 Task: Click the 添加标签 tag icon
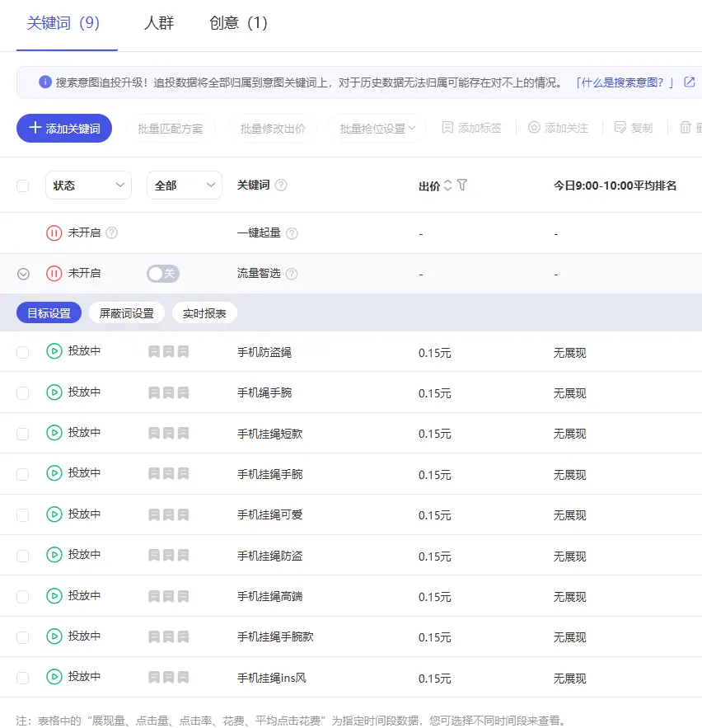447,128
